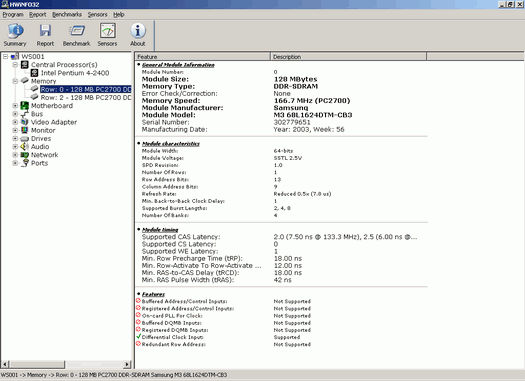
Task: Select the Intel Pentium 4-2400 processor icon
Action: pyautogui.click(x=34, y=73)
